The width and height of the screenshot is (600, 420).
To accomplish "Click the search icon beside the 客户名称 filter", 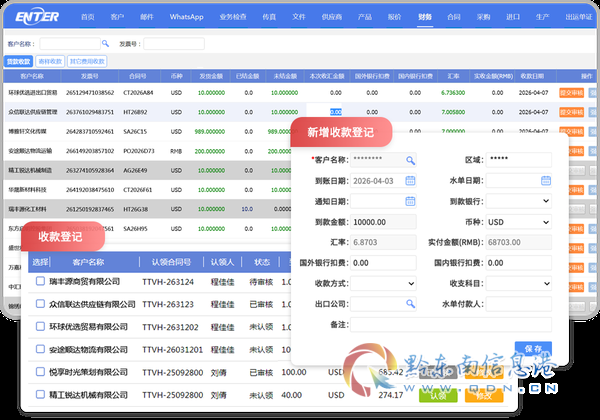I will pos(105,44).
